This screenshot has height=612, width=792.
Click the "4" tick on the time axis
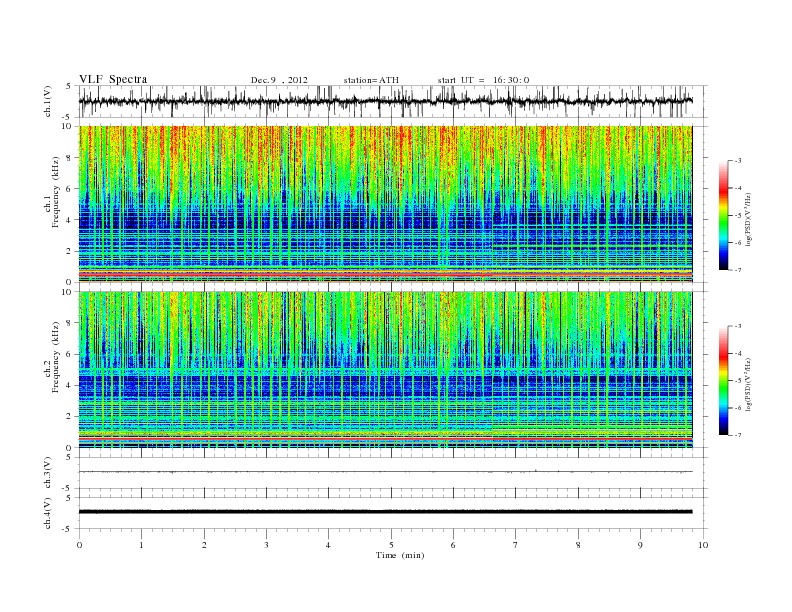(329, 545)
